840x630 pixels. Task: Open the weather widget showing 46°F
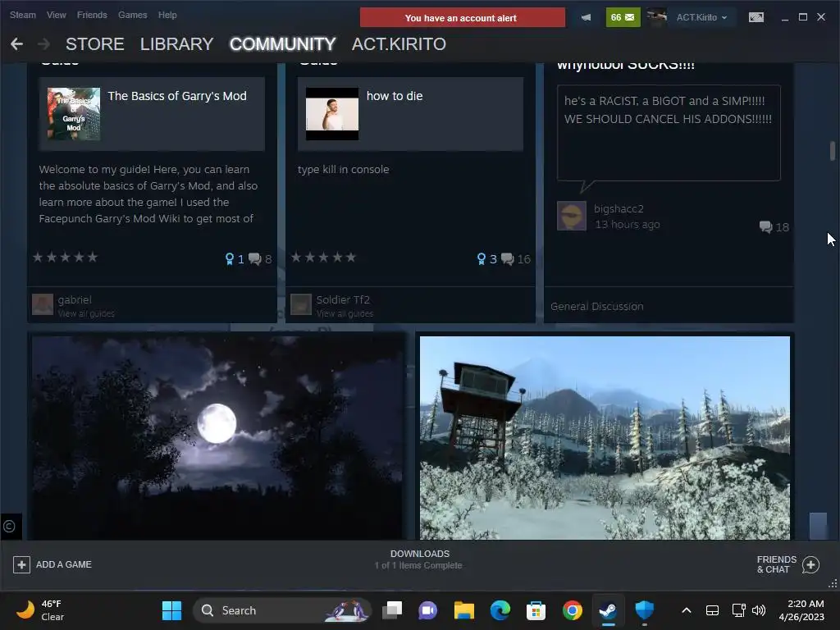39,610
